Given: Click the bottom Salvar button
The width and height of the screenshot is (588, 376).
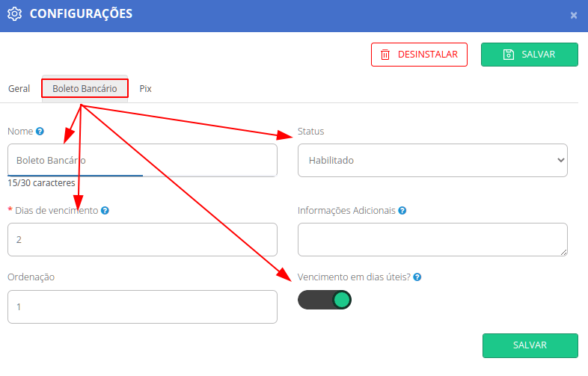Looking at the screenshot, I should pyautogui.click(x=530, y=345).
